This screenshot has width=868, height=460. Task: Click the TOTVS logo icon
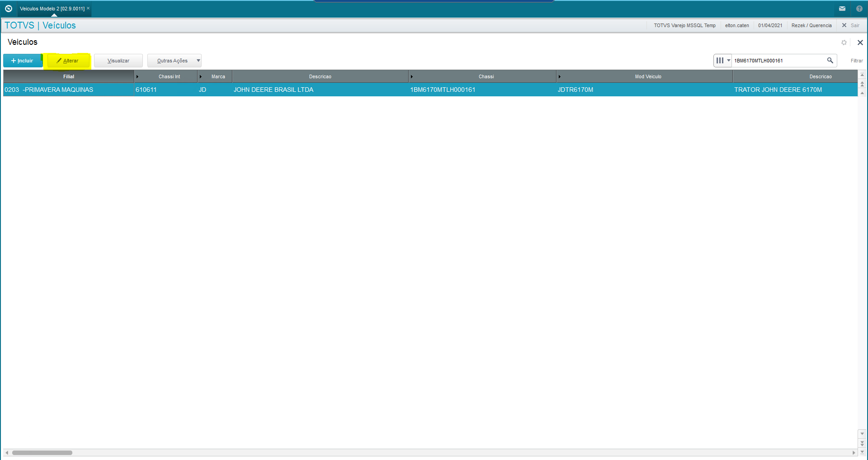tap(8, 9)
